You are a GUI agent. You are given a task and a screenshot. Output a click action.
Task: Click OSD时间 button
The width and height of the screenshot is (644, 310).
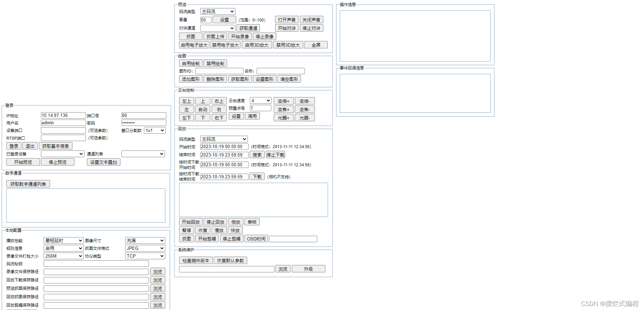pyautogui.click(x=256, y=239)
